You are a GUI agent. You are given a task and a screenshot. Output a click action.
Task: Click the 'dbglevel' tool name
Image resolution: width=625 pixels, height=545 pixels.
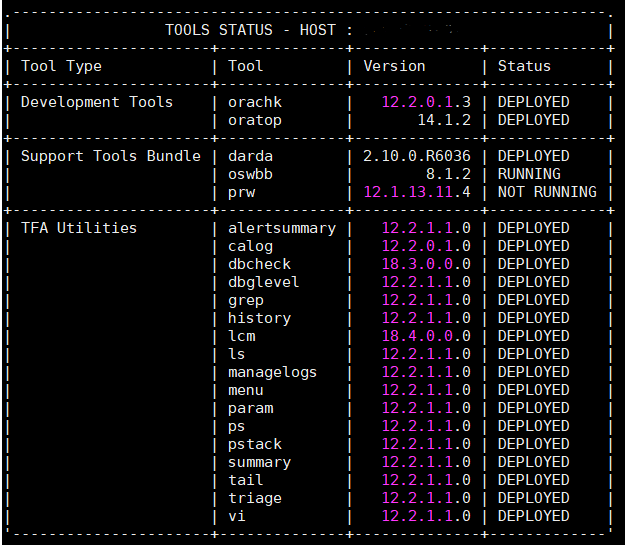(x=263, y=282)
